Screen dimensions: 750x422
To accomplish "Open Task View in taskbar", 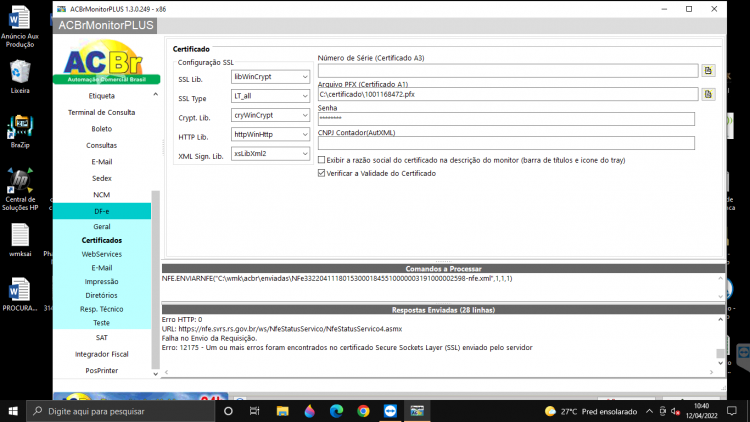I will coord(254,411).
